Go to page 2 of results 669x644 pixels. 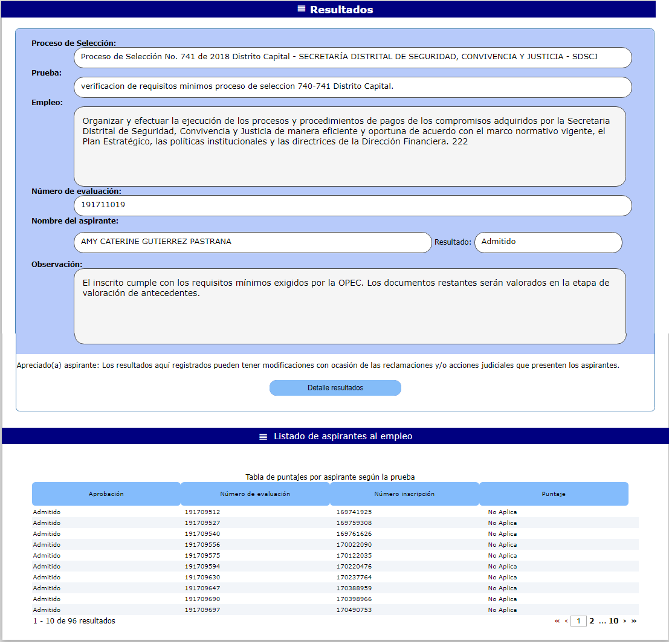coord(592,621)
